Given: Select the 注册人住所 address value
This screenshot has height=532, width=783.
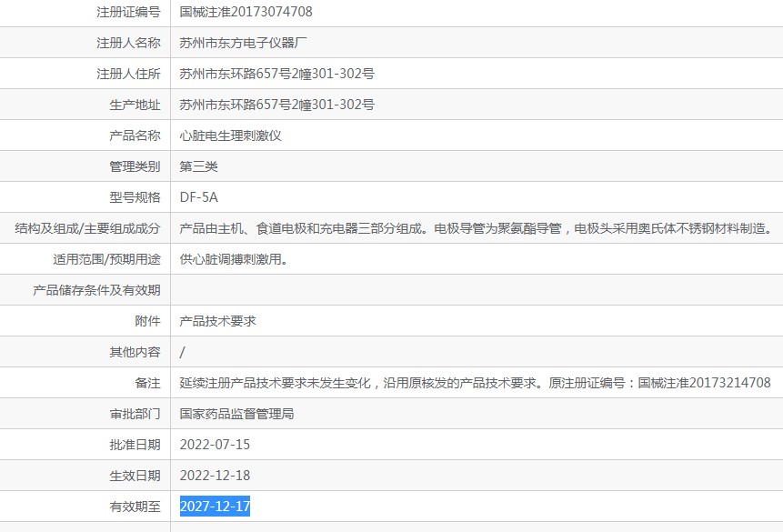Looking at the screenshot, I should point(277,74).
